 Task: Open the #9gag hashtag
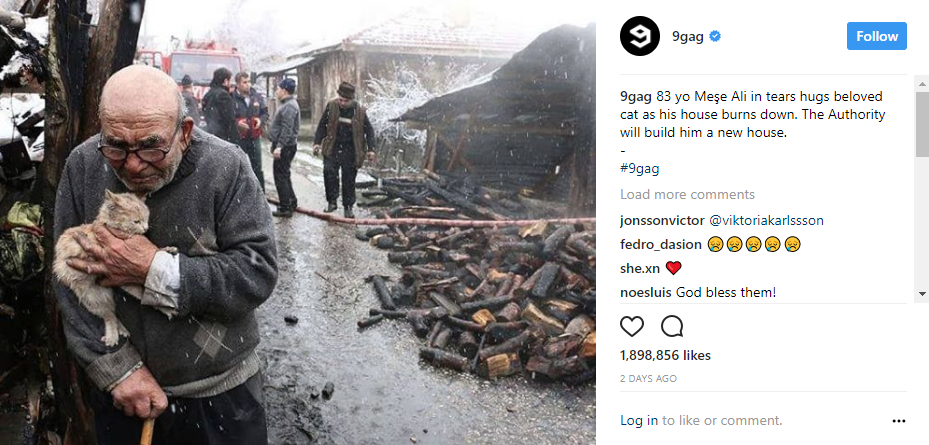tap(639, 168)
